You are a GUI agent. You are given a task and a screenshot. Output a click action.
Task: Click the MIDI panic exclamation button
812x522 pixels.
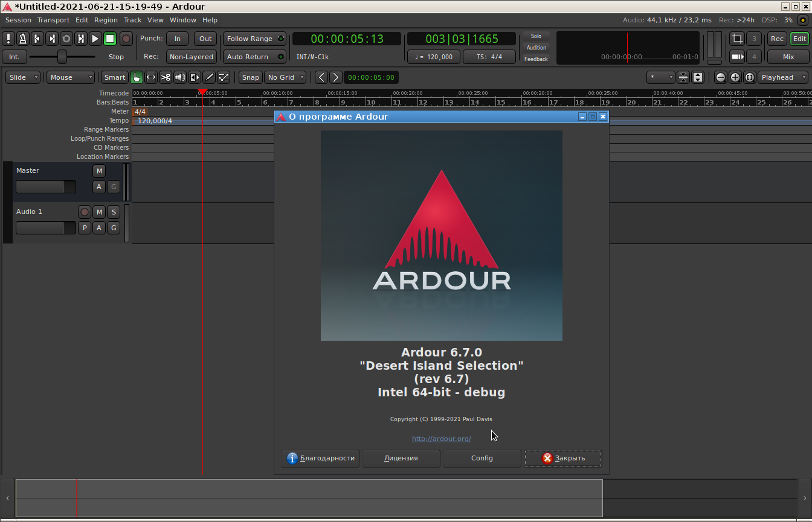[x=8, y=39]
